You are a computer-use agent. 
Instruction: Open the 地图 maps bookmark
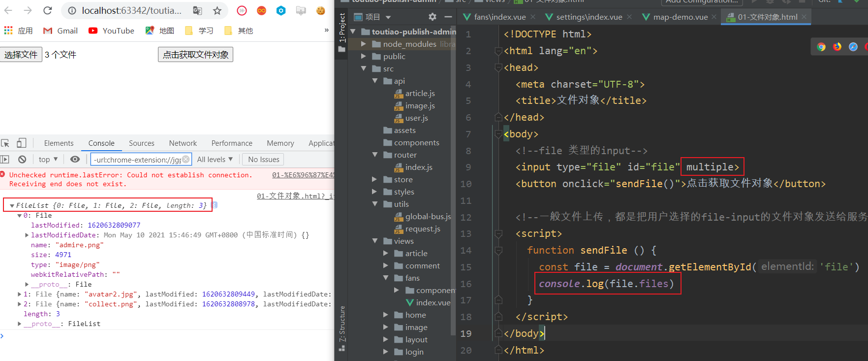click(159, 31)
